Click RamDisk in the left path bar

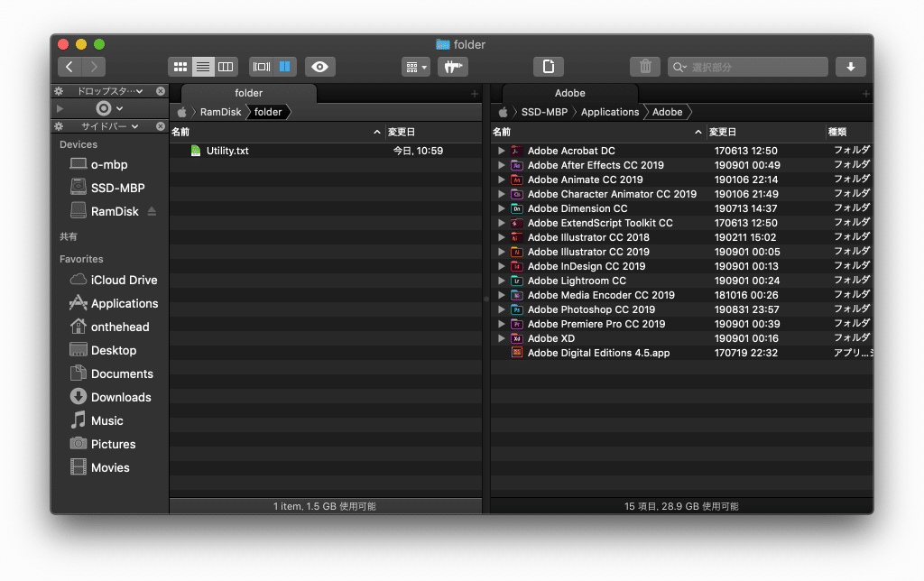click(220, 112)
